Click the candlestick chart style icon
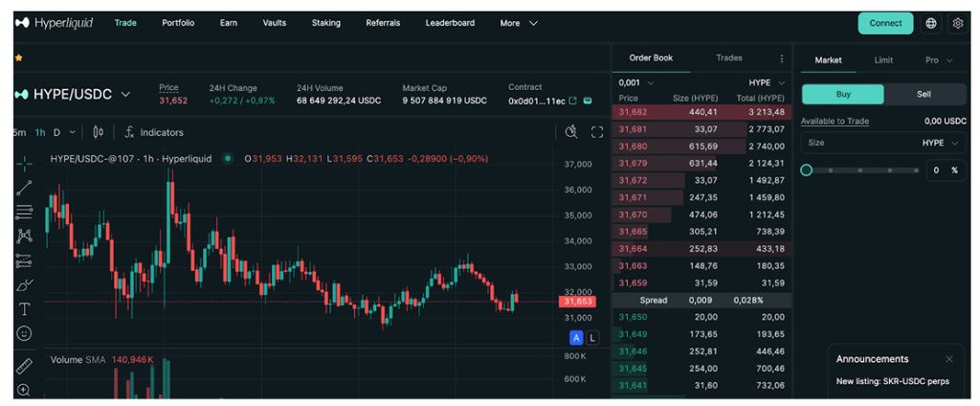 click(98, 132)
